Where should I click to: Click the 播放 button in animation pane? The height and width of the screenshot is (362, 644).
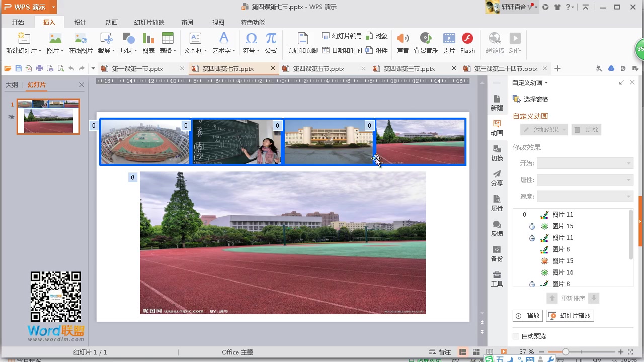pos(527,316)
